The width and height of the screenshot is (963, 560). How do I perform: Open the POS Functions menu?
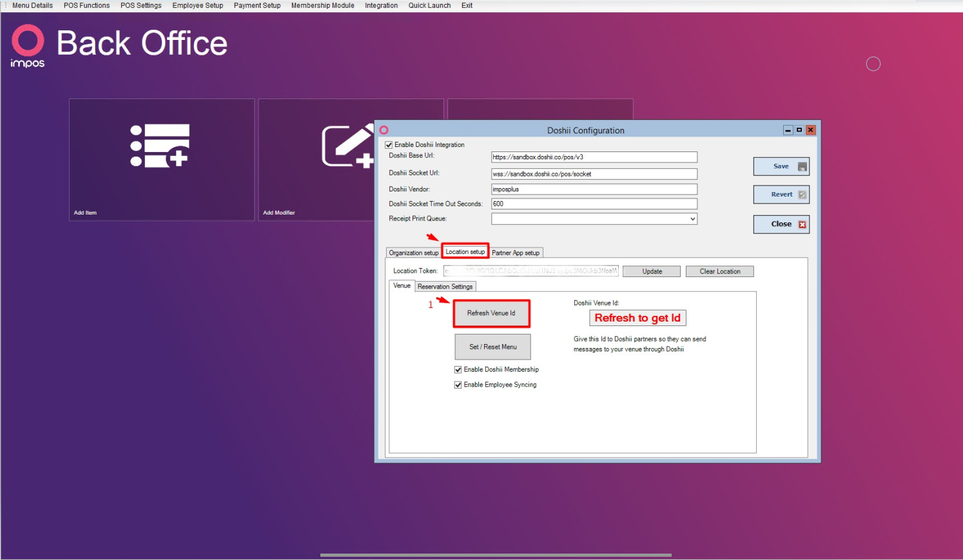tap(86, 5)
